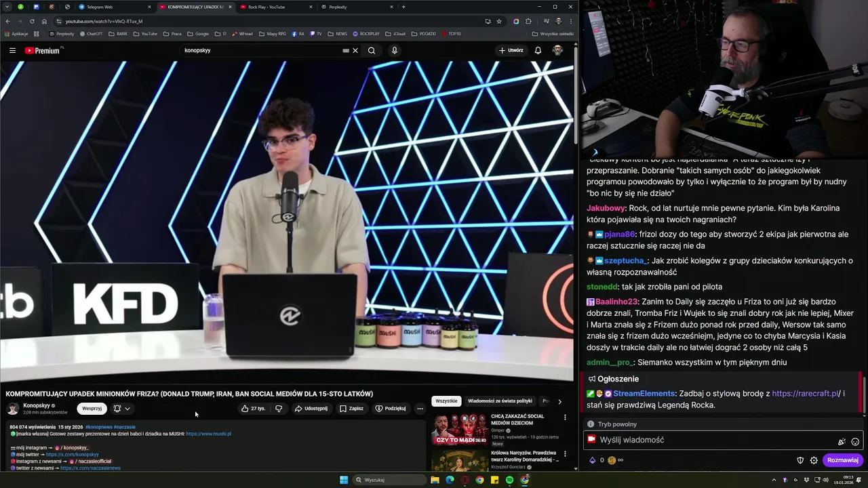Open the x.com/naczasienews link
868x488 pixels.
pyautogui.click(x=90, y=468)
